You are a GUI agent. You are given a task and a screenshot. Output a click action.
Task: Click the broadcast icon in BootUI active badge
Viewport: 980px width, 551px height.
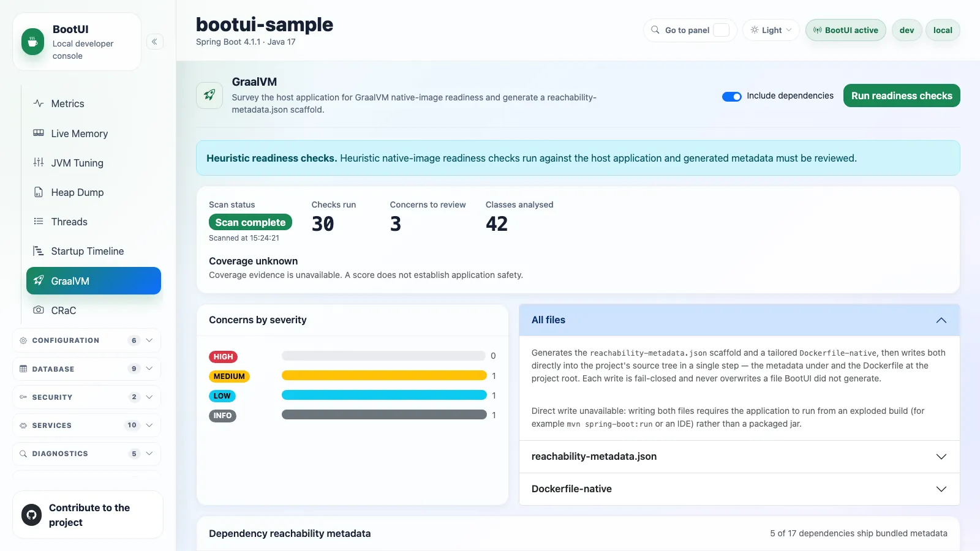[x=818, y=30]
